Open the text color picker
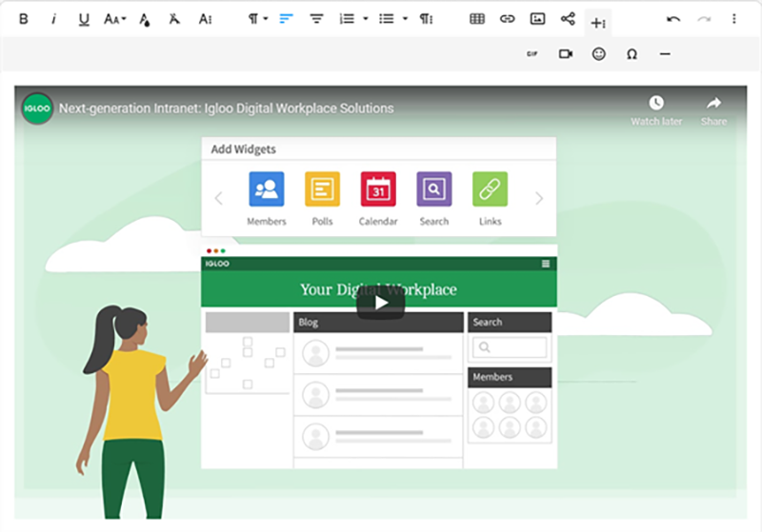Screen dimensions: 762x532 (x=145, y=19)
